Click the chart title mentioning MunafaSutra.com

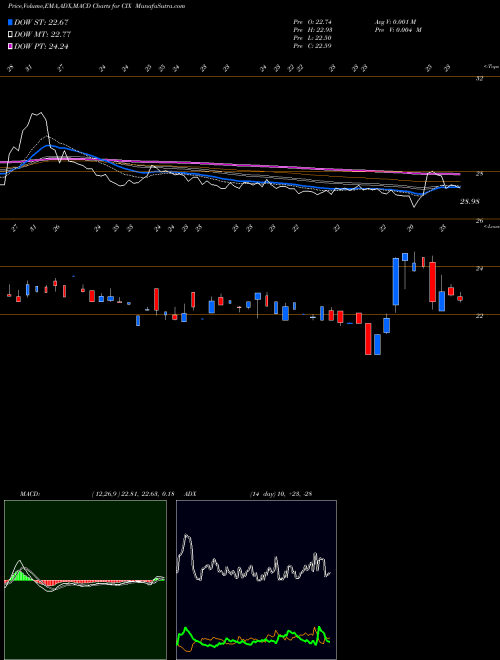pyautogui.click(x=96, y=6)
